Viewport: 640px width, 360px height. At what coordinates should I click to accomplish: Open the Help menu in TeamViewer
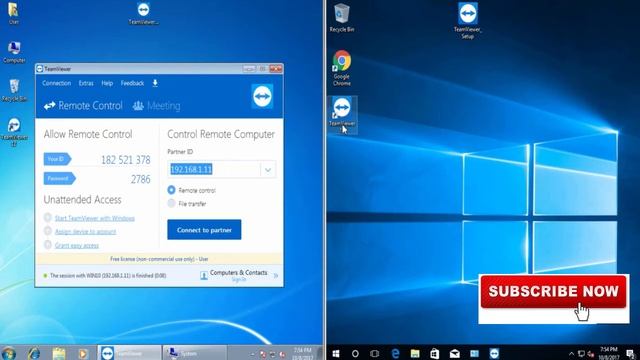(107, 83)
